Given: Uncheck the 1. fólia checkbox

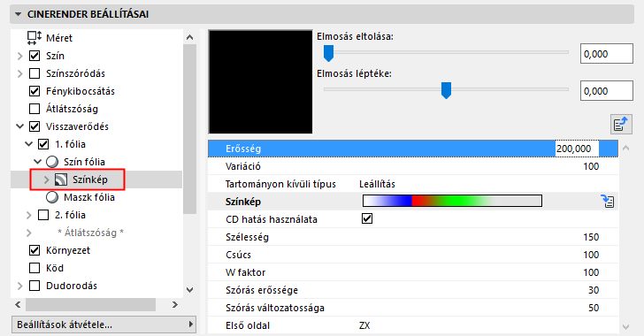Looking at the screenshot, I should click(43, 144).
